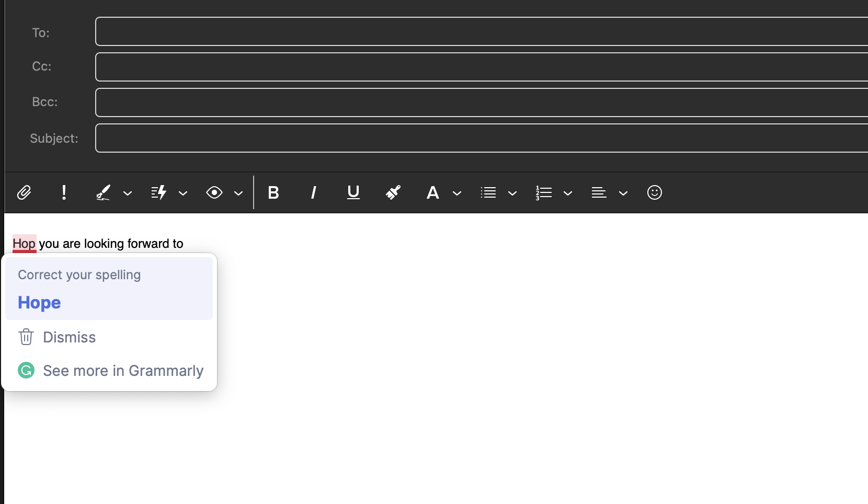Accept the 'Hope' spelling suggestion

point(39,303)
